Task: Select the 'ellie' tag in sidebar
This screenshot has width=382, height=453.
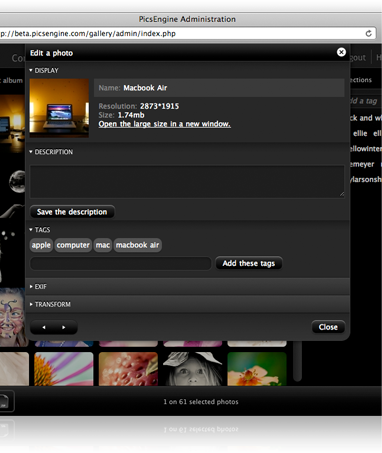Action: tap(360, 133)
